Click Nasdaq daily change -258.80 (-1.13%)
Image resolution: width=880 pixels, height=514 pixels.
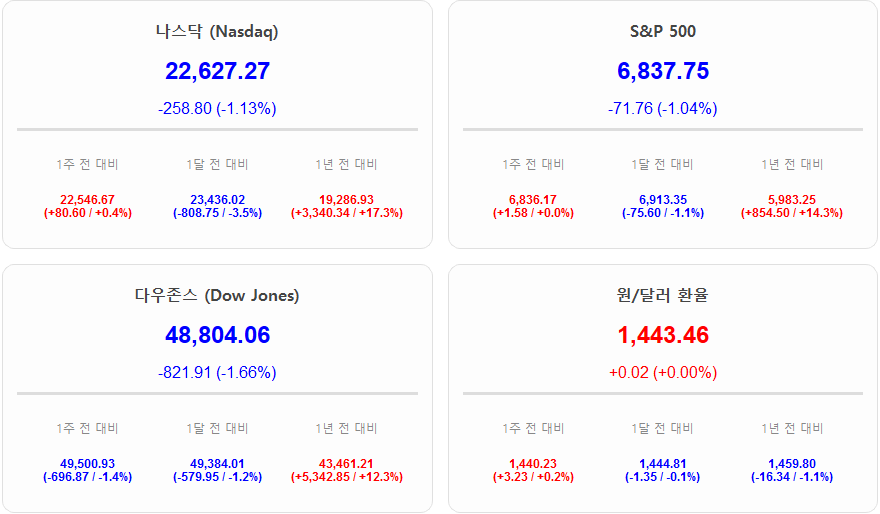[x=217, y=108]
